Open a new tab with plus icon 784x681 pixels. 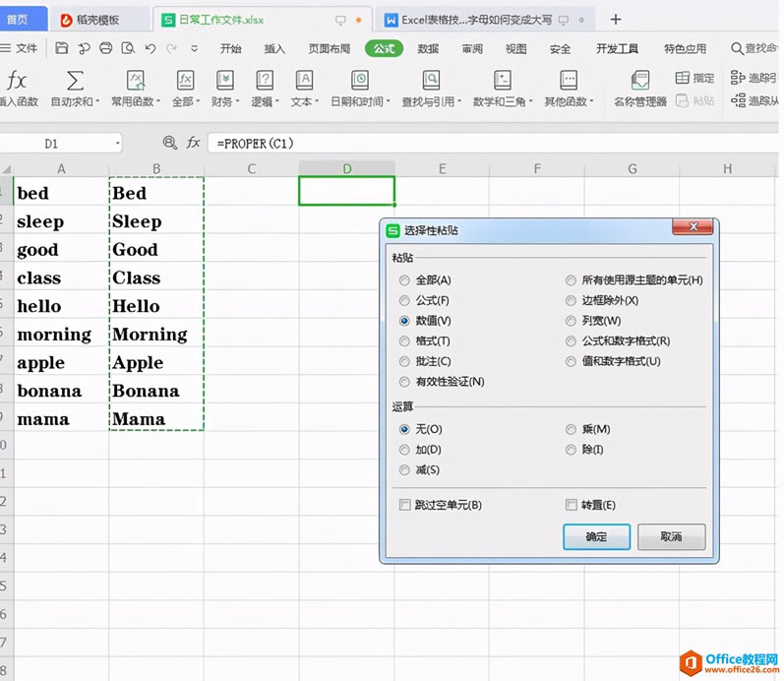click(x=616, y=20)
